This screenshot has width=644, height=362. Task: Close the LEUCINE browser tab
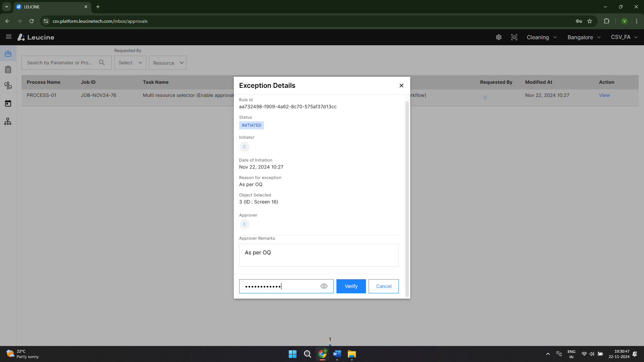click(x=86, y=7)
